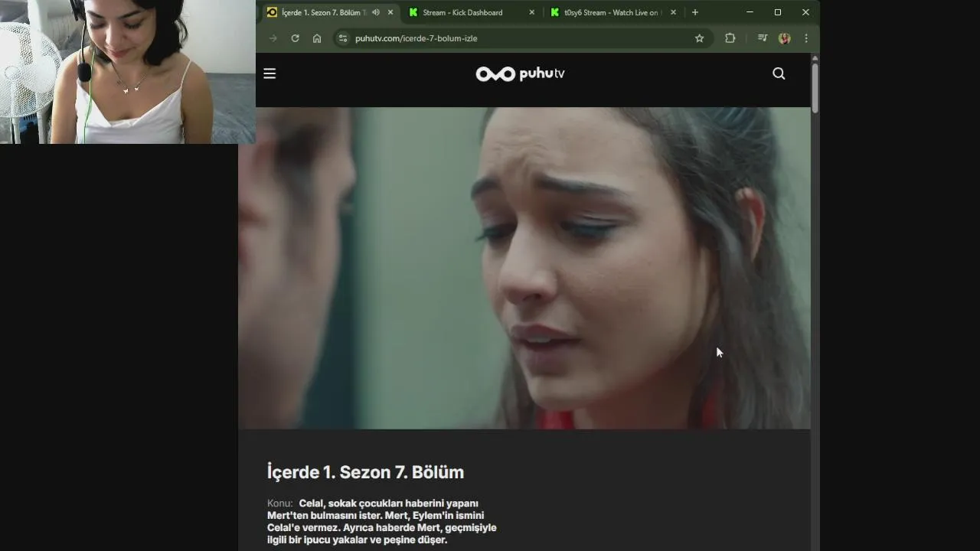Bookmark this page with the star icon

point(699,38)
